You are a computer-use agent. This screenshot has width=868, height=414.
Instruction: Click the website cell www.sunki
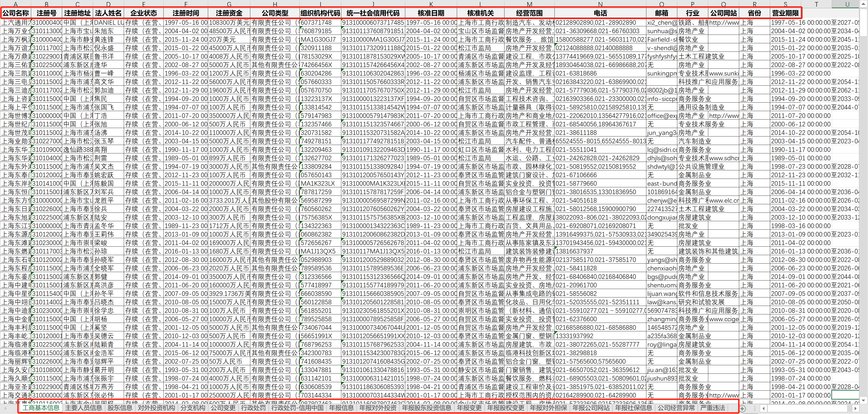pyautogui.click(x=723, y=73)
